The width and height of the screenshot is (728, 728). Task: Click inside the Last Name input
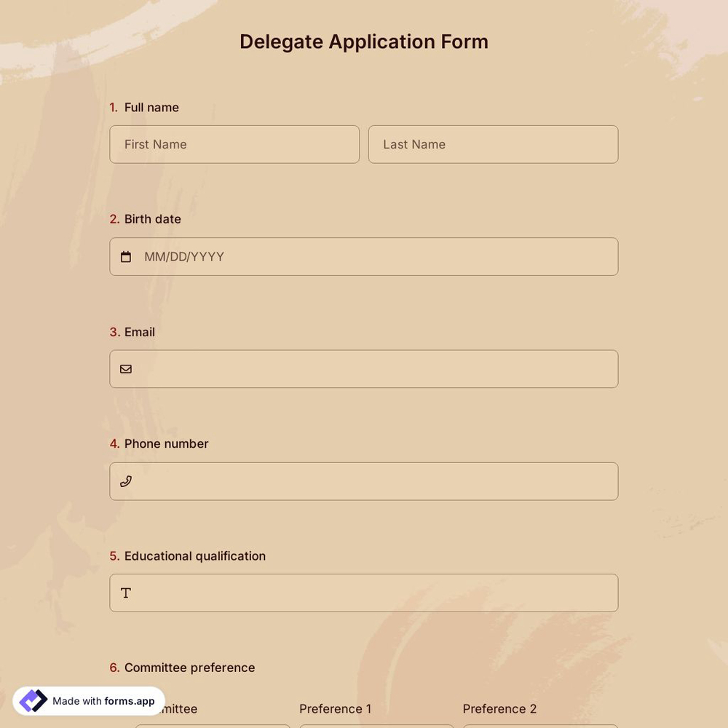(492, 144)
